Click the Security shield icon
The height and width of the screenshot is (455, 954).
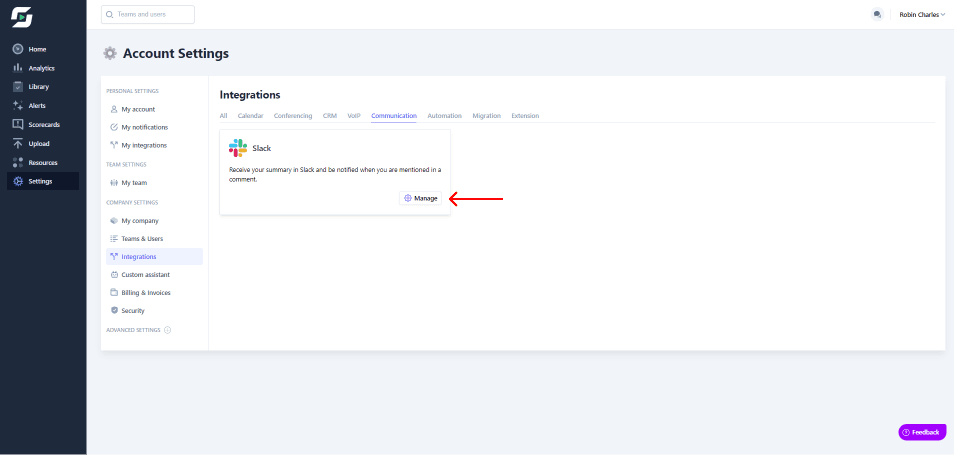114,310
